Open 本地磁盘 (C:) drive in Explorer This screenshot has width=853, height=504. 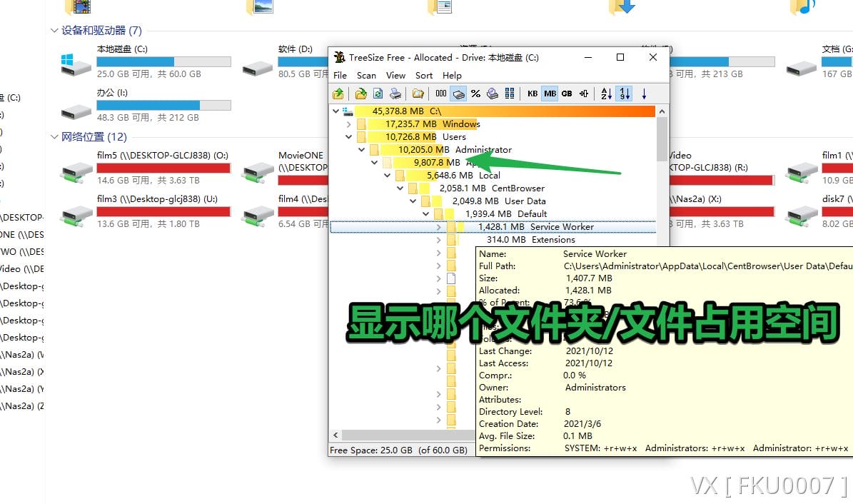point(147,61)
